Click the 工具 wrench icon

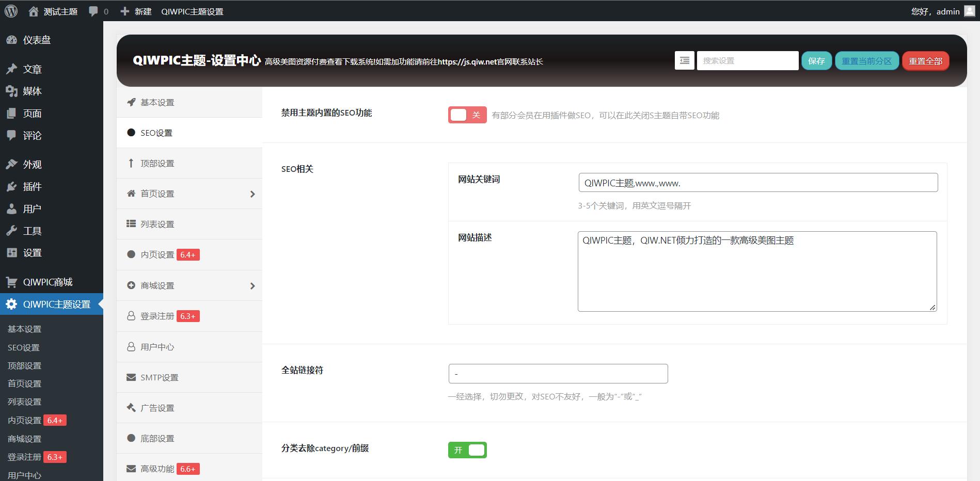(11, 231)
